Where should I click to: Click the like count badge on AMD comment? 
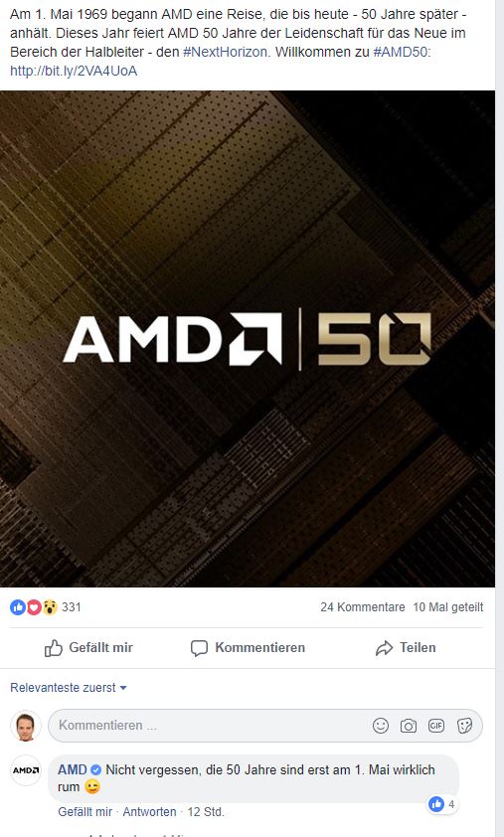[x=442, y=804]
